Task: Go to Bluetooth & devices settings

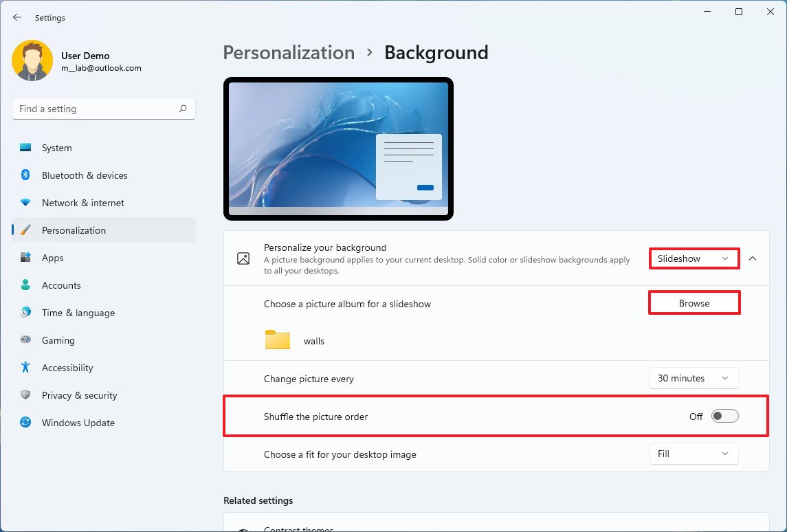Action: [x=104, y=175]
